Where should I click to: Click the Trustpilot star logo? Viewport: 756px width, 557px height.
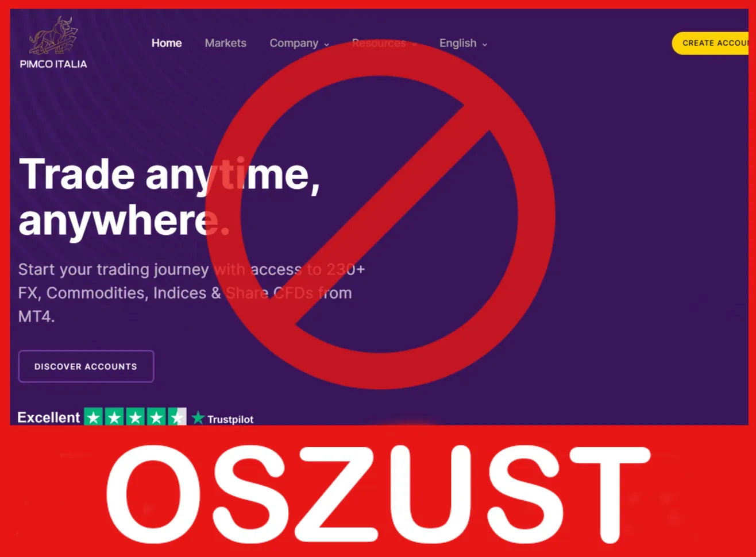pyautogui.click(x=223, y=419)
